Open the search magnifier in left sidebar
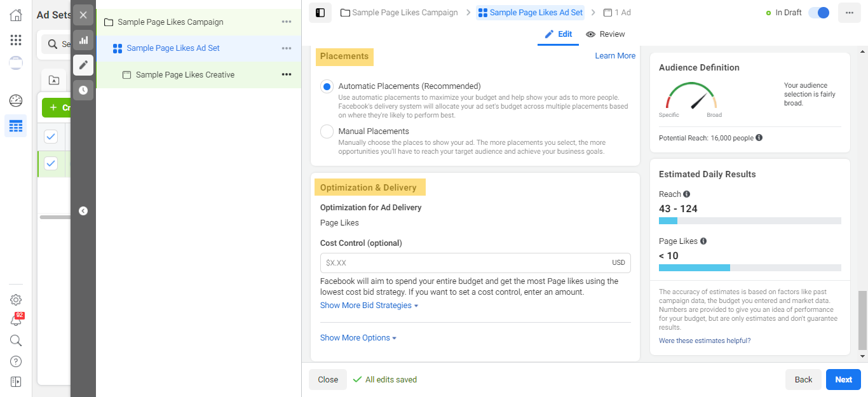 (16, 340)
